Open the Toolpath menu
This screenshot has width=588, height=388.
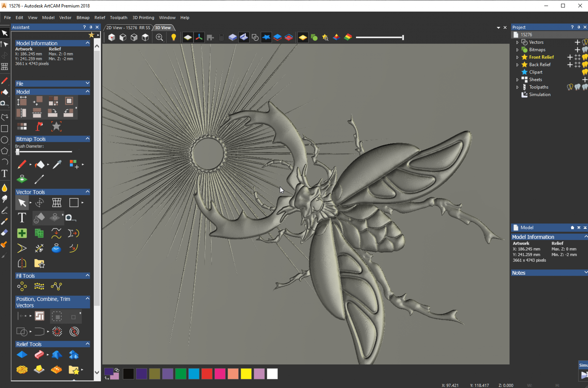[119, 17]
